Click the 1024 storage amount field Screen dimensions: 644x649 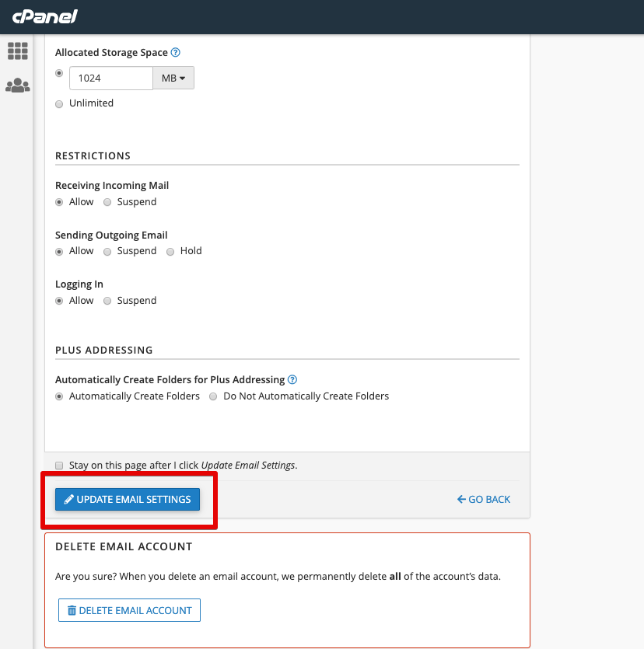point(110,78)
